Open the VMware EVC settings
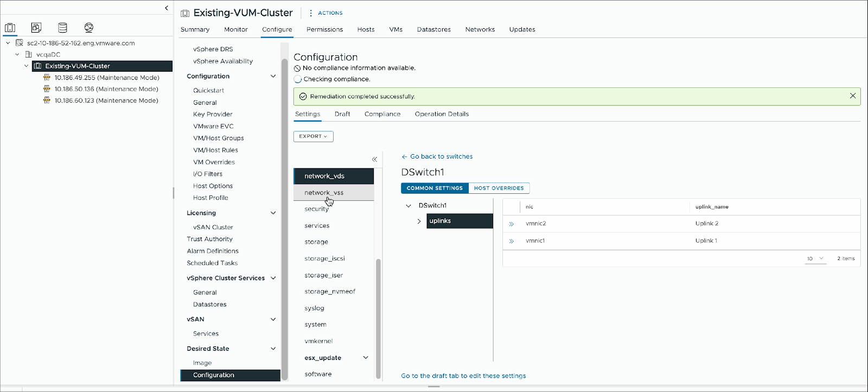 point(213,126)
